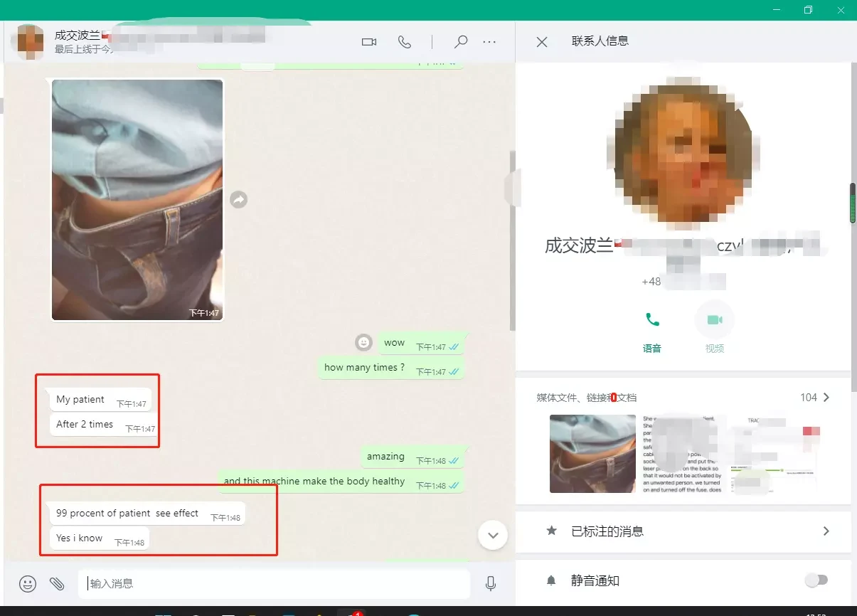Click the paperclip attach file icon
Screen dimensions: 857x616
[57, 584]
